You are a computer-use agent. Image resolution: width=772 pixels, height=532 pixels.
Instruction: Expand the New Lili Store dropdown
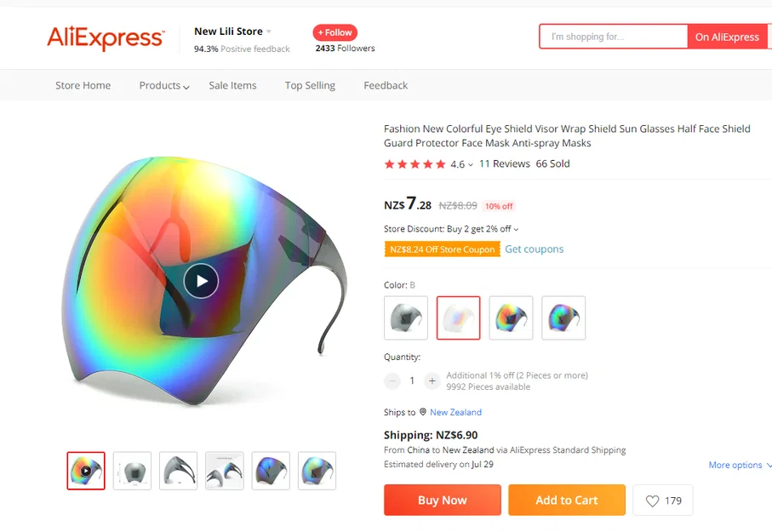click(x=269, y=31)
